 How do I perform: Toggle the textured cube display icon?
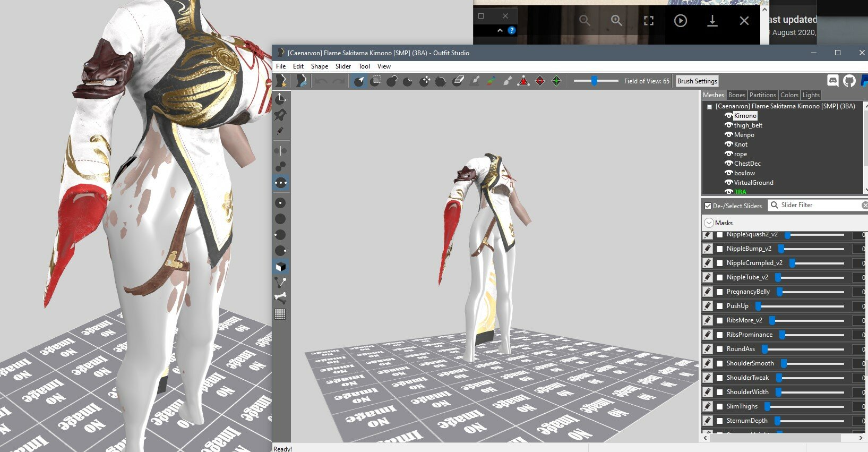[280, 267]
